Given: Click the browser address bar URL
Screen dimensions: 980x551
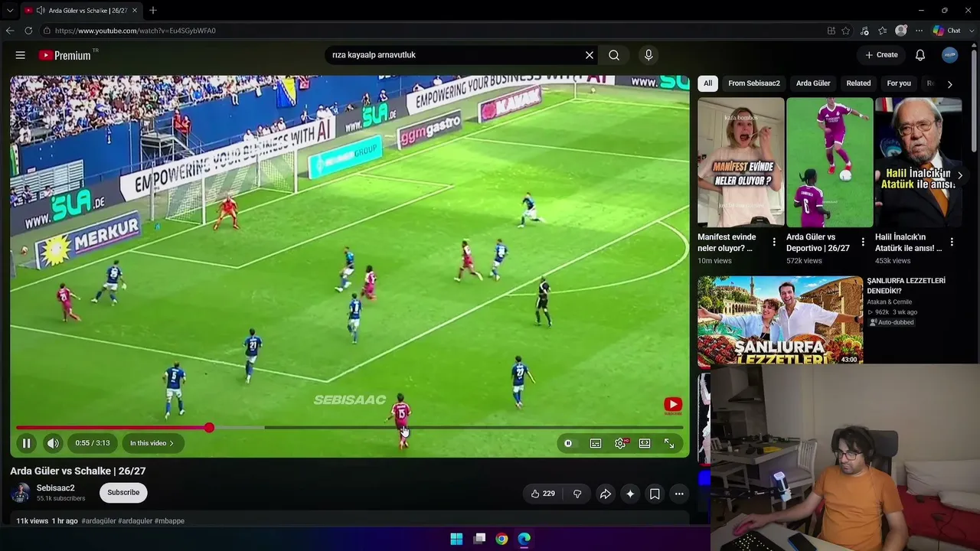Looking at the screenshot, I should [136, 31].
